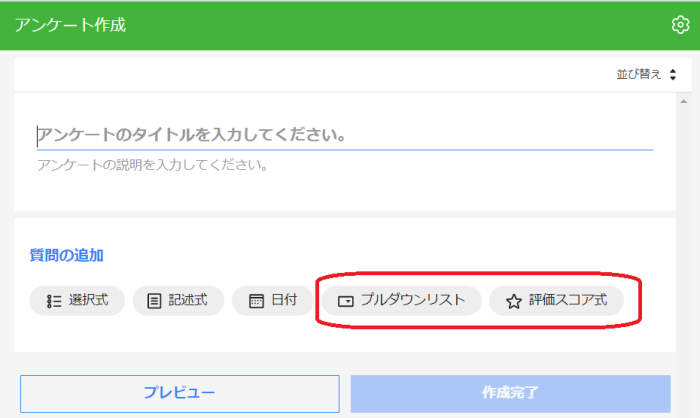Viewport: 700px width, 418px height.
Task: Add a プルダウンリスト question
Action: click(401, 301)
